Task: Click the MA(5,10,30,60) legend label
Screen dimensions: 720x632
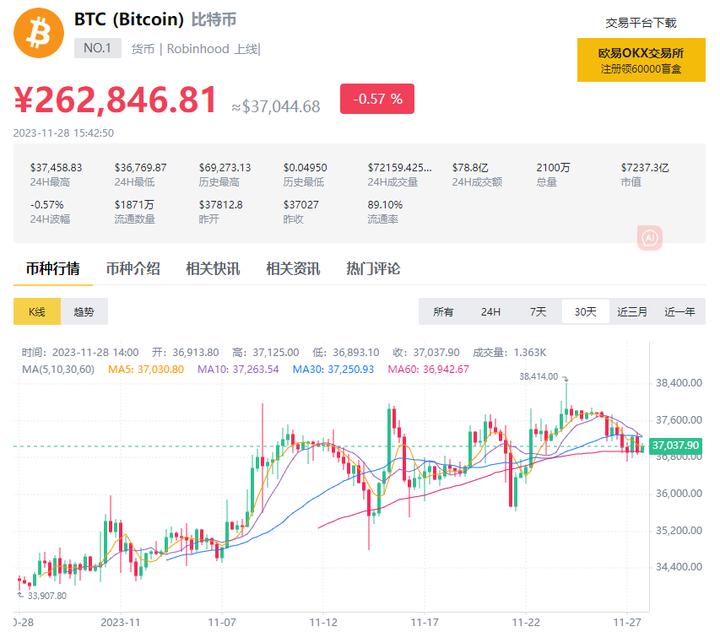Action: [58, 369]
